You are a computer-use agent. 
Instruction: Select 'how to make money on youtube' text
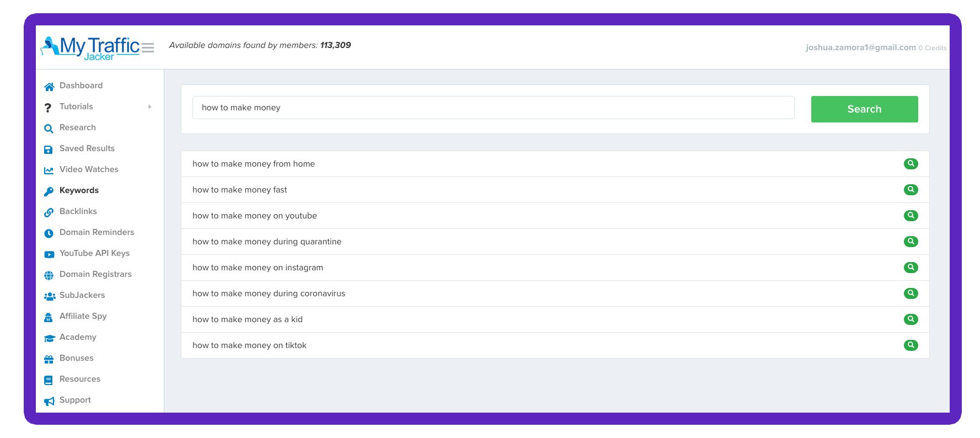coord(255,216)
